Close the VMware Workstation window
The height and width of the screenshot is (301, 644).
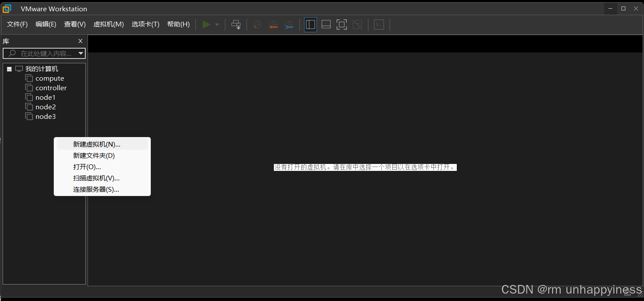(636, 8)
